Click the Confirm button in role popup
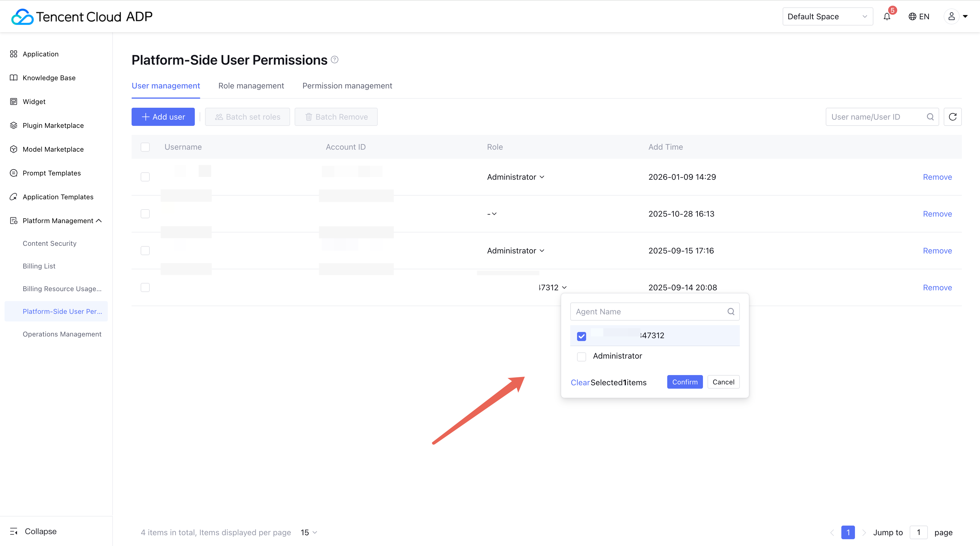Viewport: 980px width, 546px height. point(685,382)
